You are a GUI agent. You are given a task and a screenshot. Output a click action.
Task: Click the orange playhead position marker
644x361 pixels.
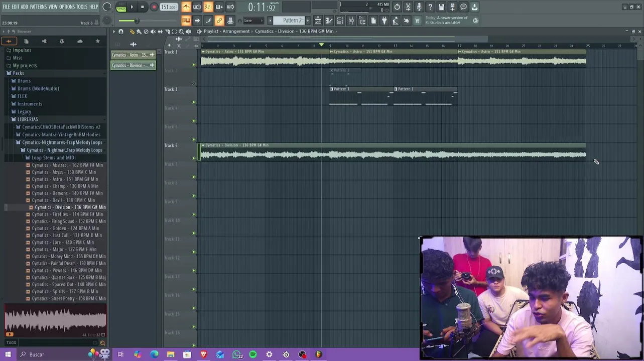(322, 45)
